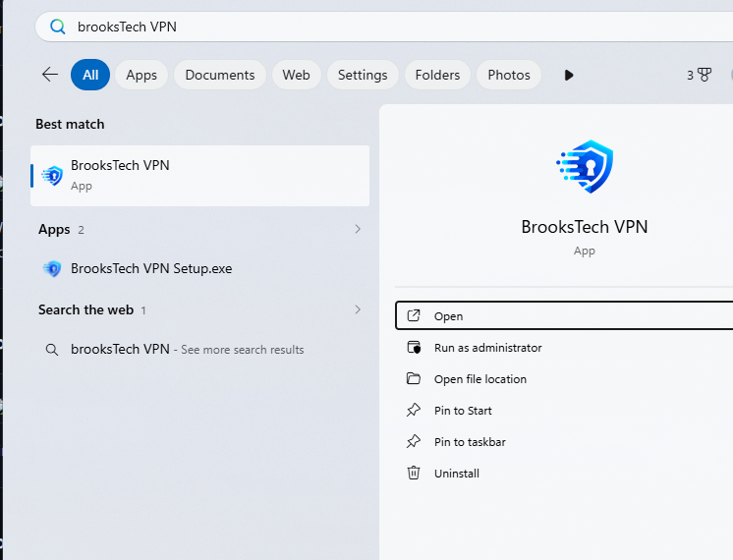Click the Open launch icon
This screenshot has height=560, width=733.
[414, 315]
